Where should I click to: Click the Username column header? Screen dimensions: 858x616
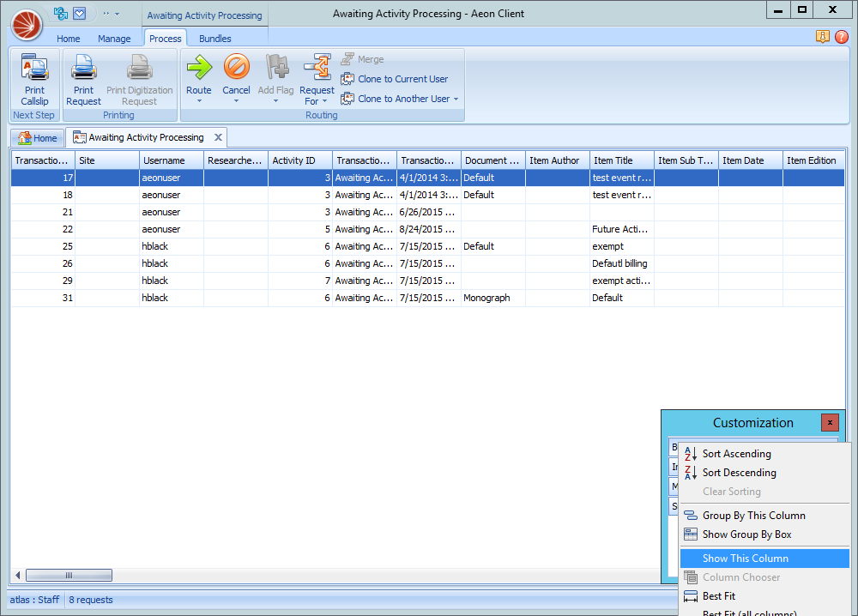click(x=172, y=160)
